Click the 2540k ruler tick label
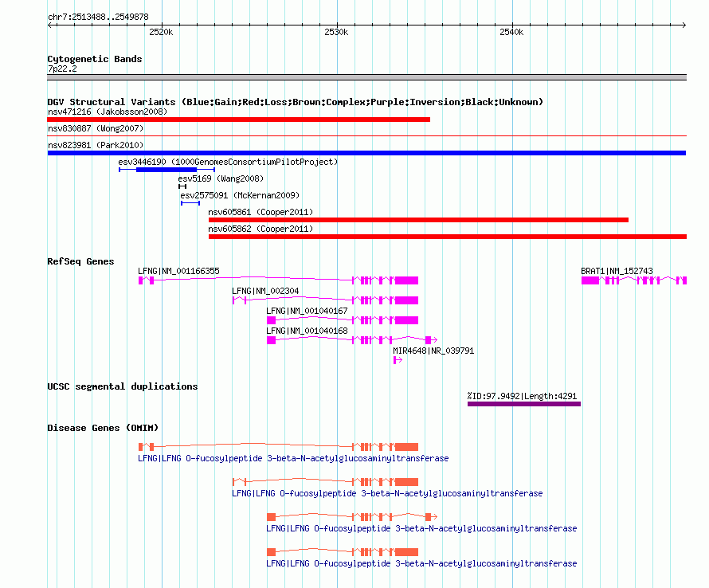This screenshot has height=588, width=709. click(511, 32)
